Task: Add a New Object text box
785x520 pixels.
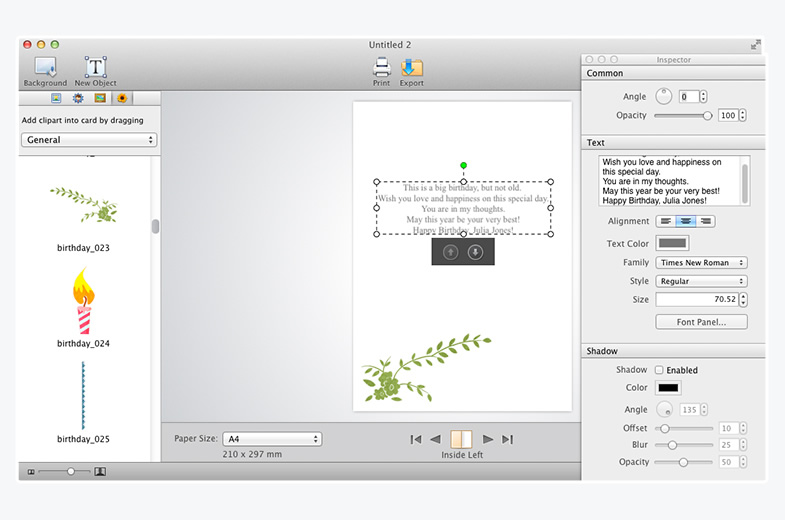Action: click(x=95, y=68)
